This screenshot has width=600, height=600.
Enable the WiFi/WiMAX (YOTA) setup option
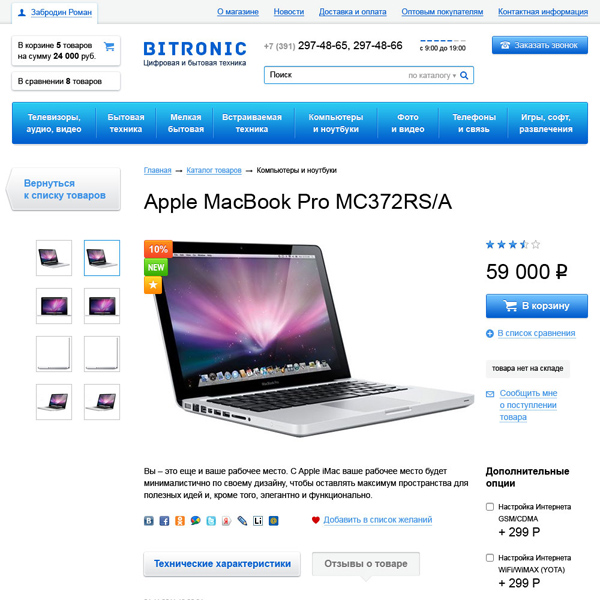pyautogui.click(x=490, y=558)
